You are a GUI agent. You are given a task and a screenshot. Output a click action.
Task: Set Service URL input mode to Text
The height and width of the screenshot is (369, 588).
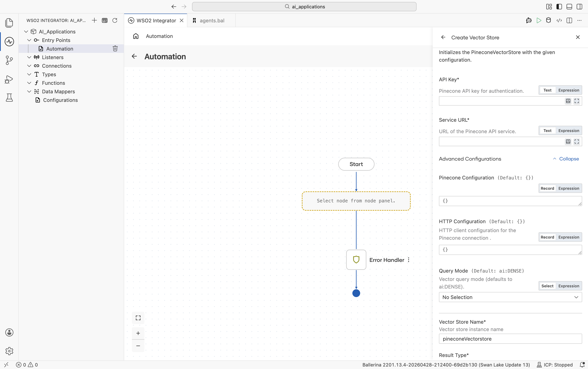pyautogui.click(x=548, y=131)
